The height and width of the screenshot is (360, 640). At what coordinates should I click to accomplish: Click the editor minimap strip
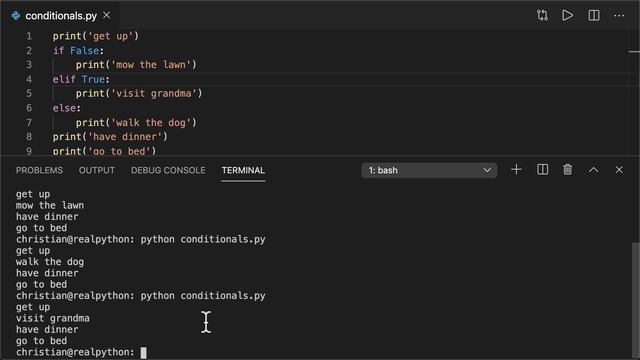(x=634, y=92)
